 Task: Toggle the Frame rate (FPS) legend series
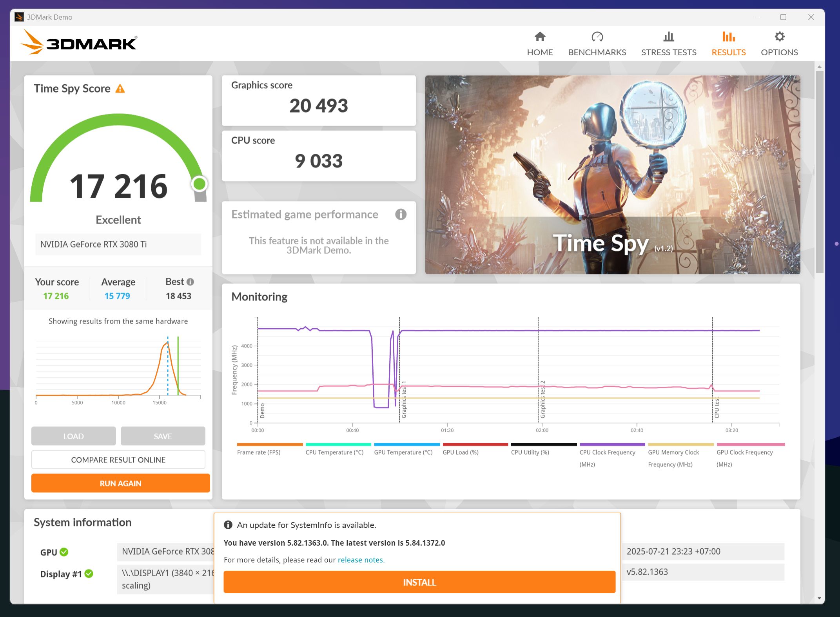click(x=259, y=452)
